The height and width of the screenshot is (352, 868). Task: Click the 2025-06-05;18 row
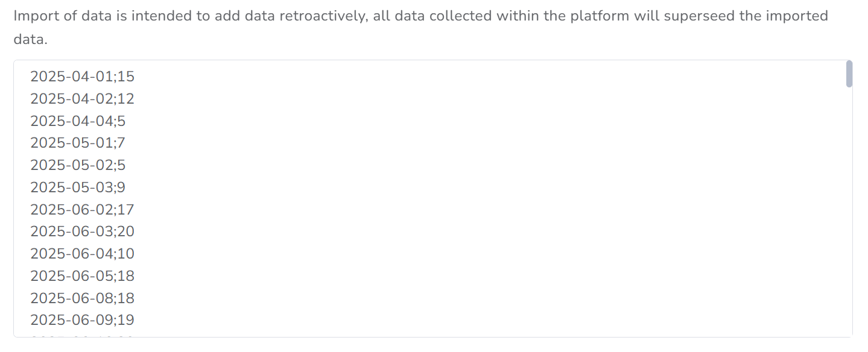(x=82, y=276)
